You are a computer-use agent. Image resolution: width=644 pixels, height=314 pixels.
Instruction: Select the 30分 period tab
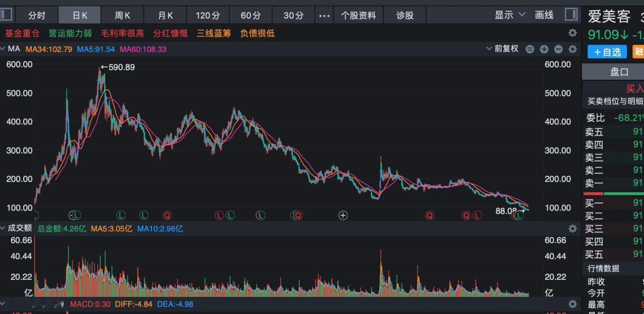point(293,15)
